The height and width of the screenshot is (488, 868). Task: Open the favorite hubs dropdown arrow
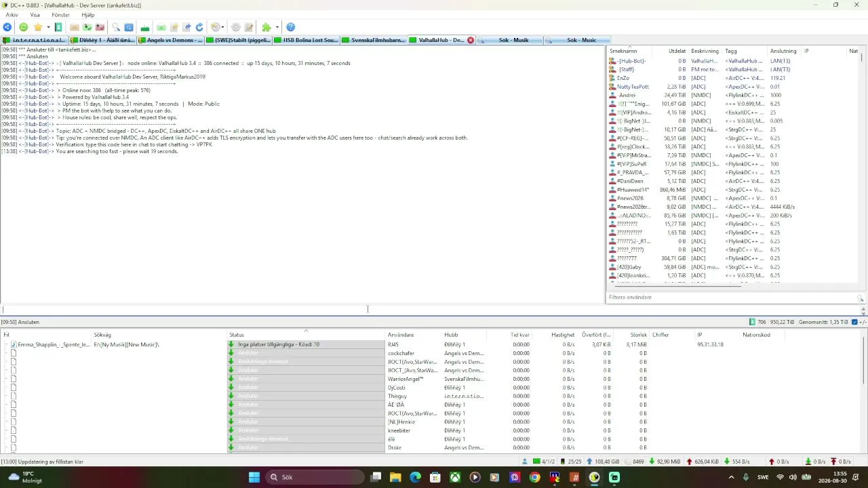coord(47,27)
